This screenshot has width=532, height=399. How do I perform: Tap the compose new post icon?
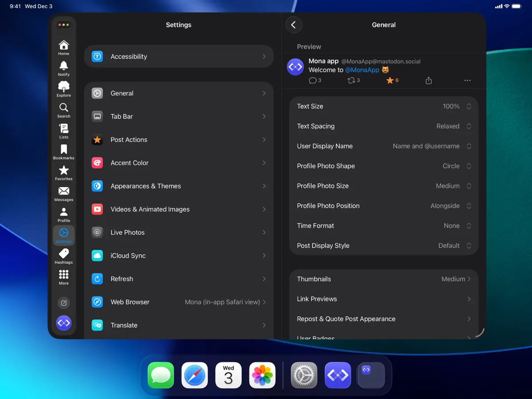(64, 303)
